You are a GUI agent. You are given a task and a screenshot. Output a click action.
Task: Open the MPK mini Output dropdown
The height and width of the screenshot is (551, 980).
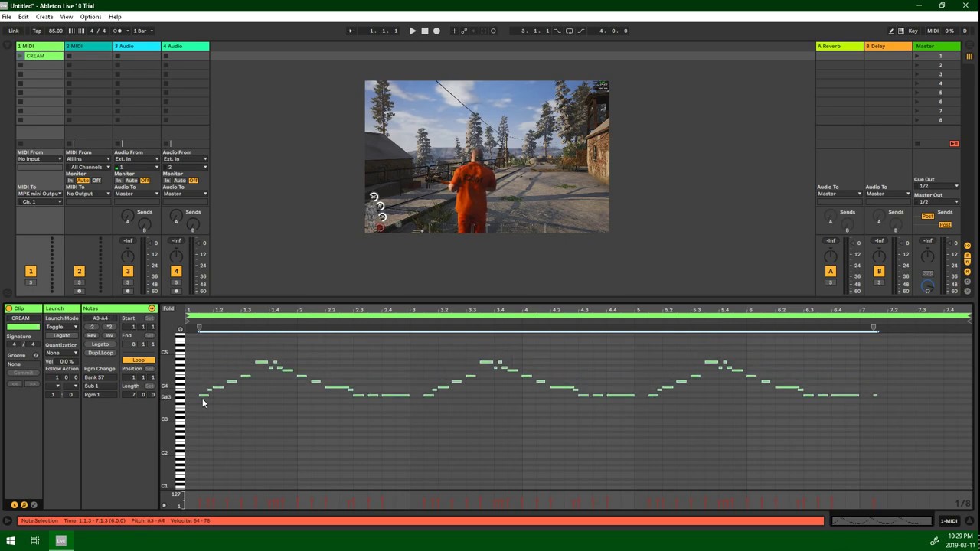tap(40, 194)
